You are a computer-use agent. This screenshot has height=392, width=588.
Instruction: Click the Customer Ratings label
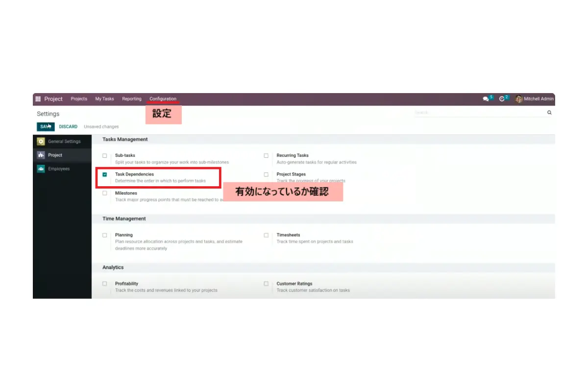point(294,283)
